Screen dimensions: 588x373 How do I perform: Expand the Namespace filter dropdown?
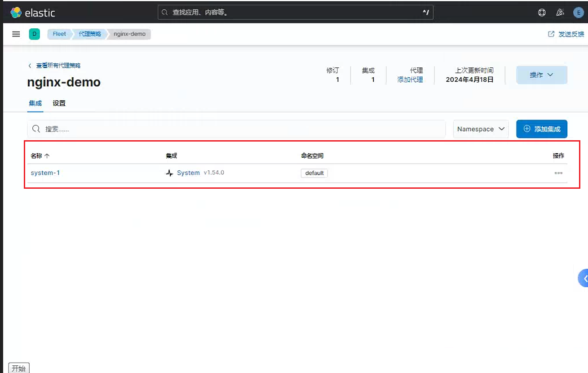(481, 129)
